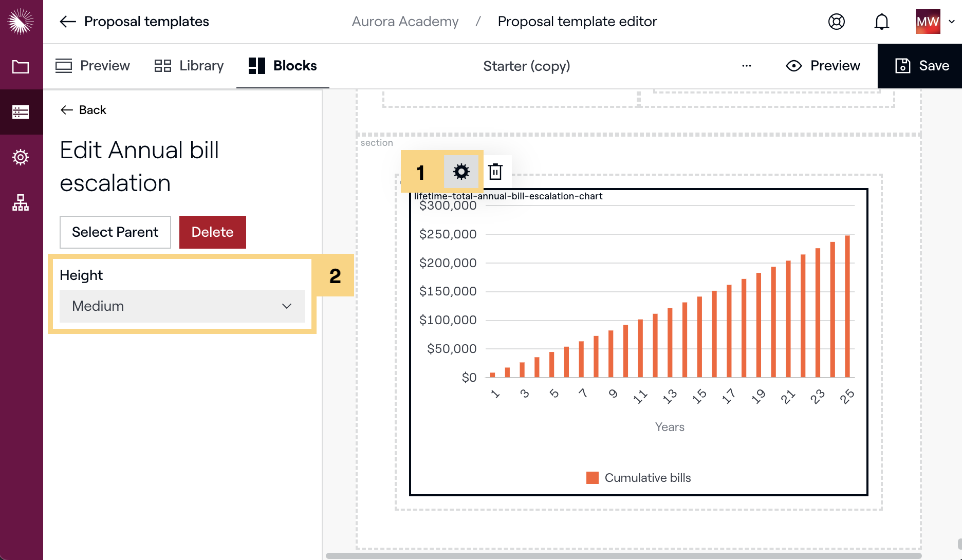Switch to the Preview tab
This screenshot has width=962, height=560.
tap(92, 66)
